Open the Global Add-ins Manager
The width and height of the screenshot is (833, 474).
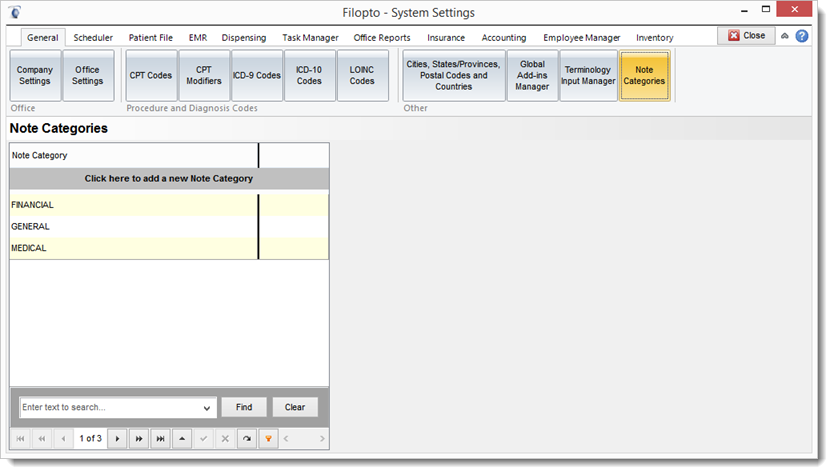532,75
